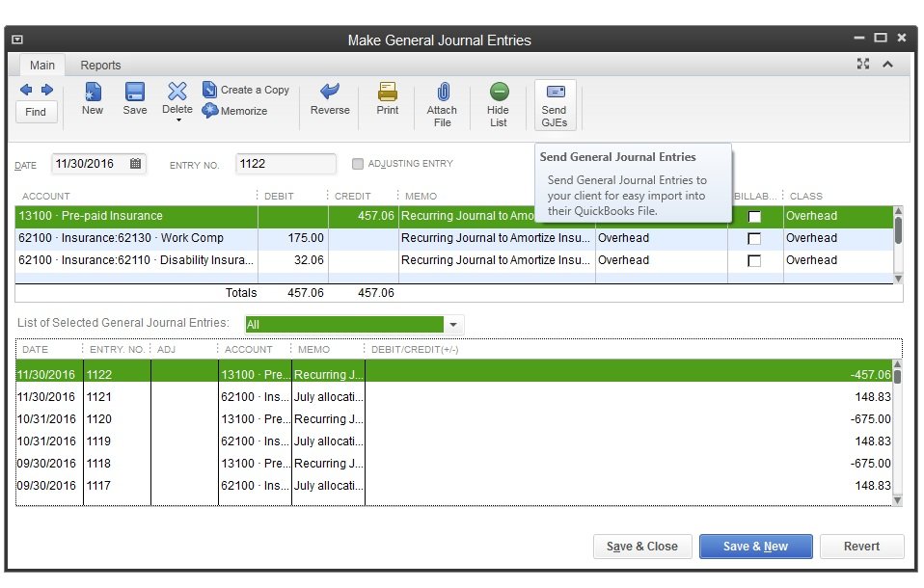Click the Entry No. input field
924x588 pixels.
click(x=285, y=164)
